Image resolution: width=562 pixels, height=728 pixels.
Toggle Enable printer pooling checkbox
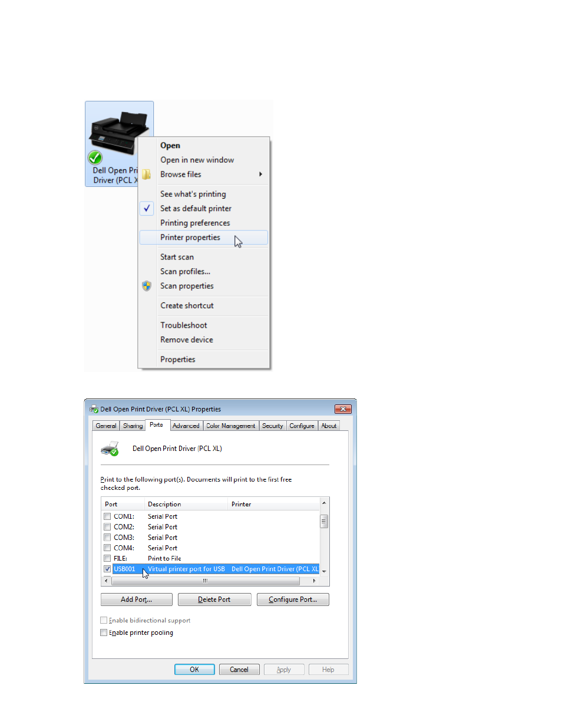(104, 633)
